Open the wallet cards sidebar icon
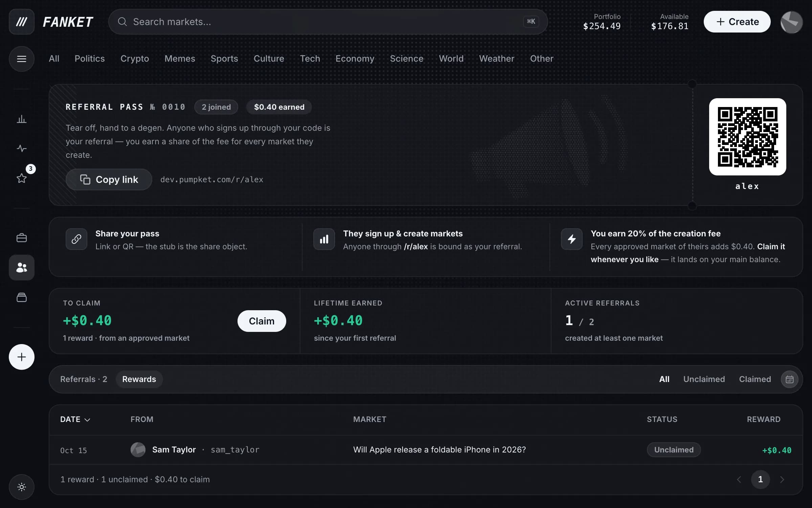Viewport: 812px width, 508px height. 22,297
